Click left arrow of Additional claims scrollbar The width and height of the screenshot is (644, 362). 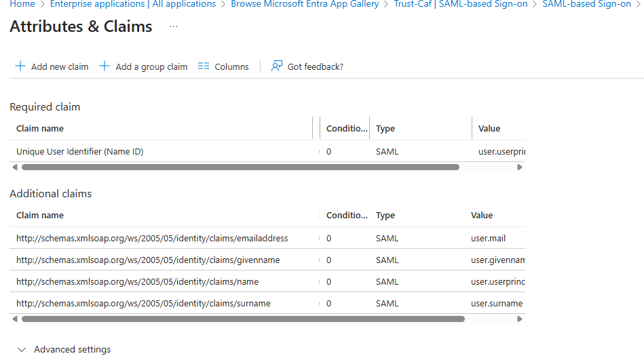(x=15, y=319)
